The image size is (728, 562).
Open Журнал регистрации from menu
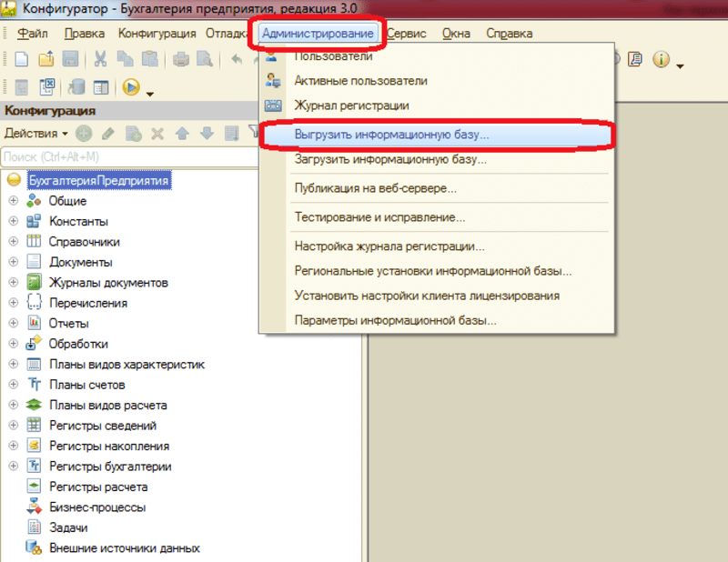click(351, 105)
